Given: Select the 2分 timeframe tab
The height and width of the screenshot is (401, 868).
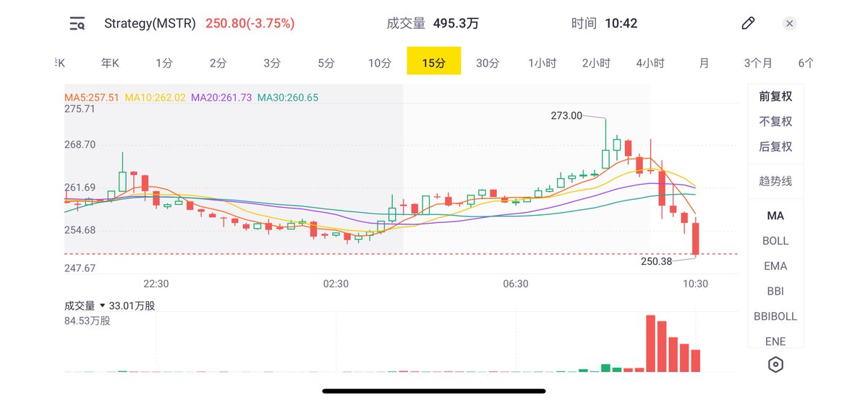Looking at the screenshot, I should point(218,63).
